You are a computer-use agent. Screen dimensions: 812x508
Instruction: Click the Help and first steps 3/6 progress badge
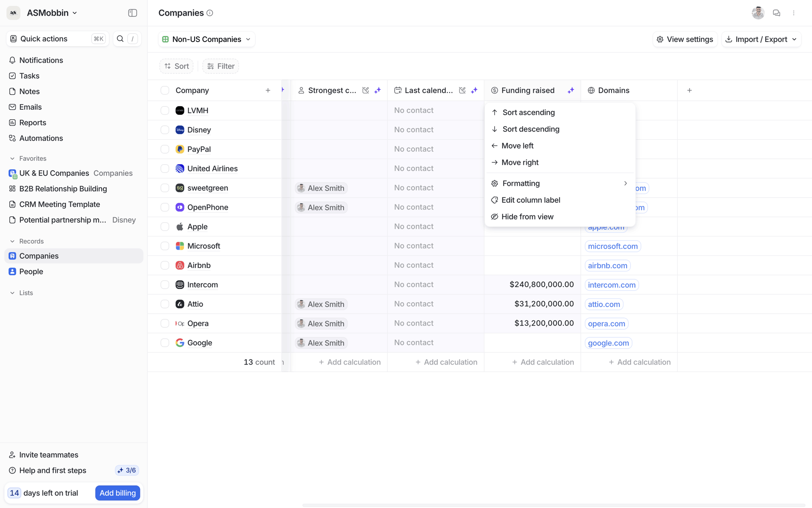click(x=127, y=470)
